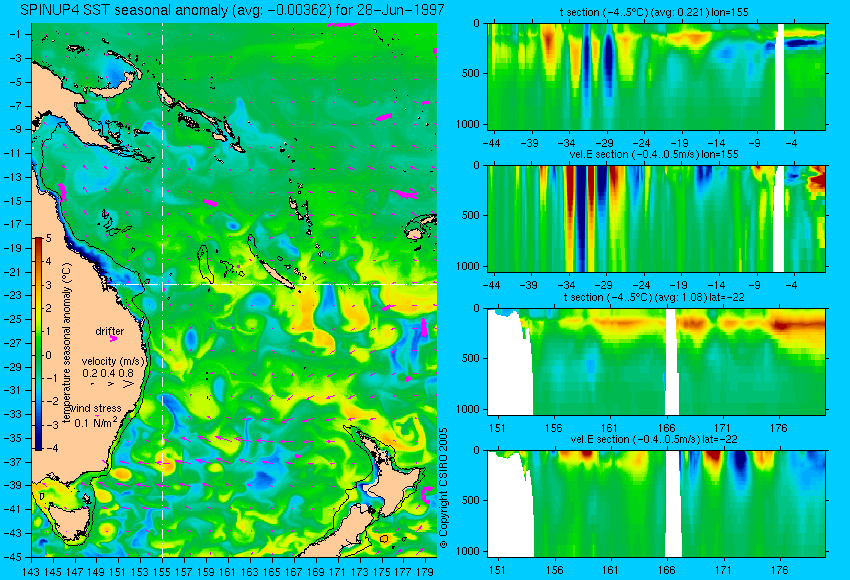The width and height of the screenshot is (850, 580).
Task: Click the '-19' tick under 'vel.E section lon=155' plot
Action: pyautogui.click(x=679, y=285)
